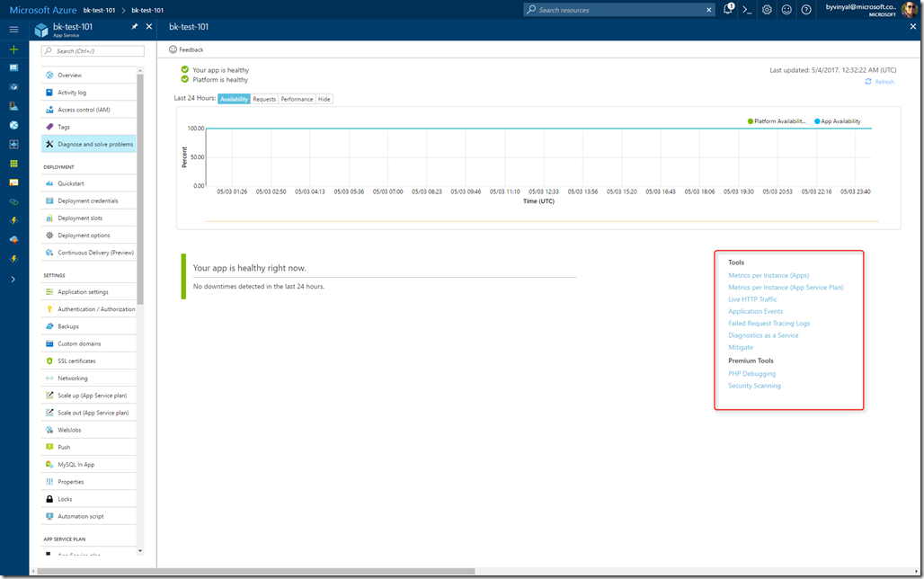Toggle App Availability legend series
This screenshot has height=579, width=924.
[837, 120]
